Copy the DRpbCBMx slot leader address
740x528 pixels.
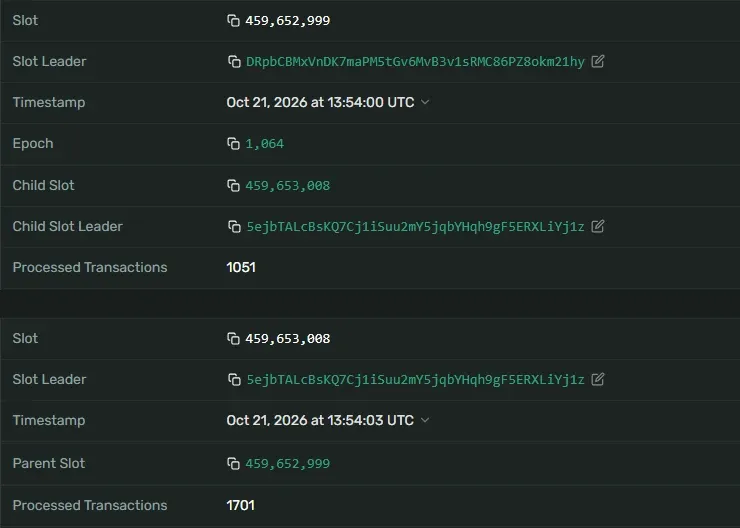(234, 62)
